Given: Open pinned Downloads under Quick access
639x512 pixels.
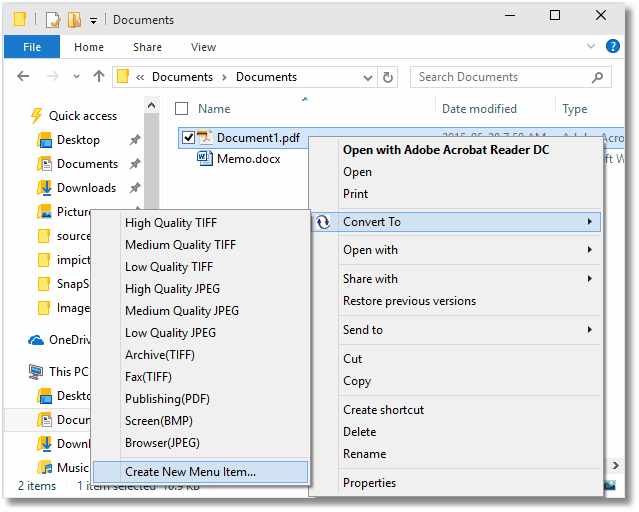Looking at the screenshot, I should tap(86, 188).
